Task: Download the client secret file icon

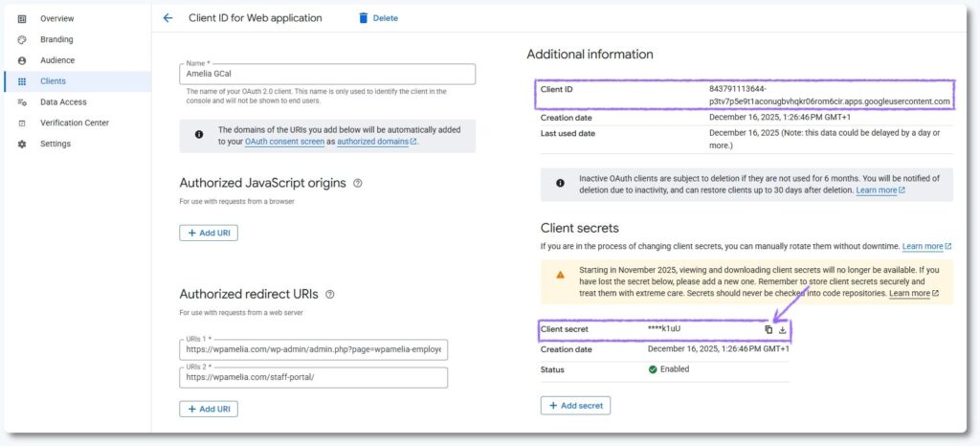Action: coord(782,329)
